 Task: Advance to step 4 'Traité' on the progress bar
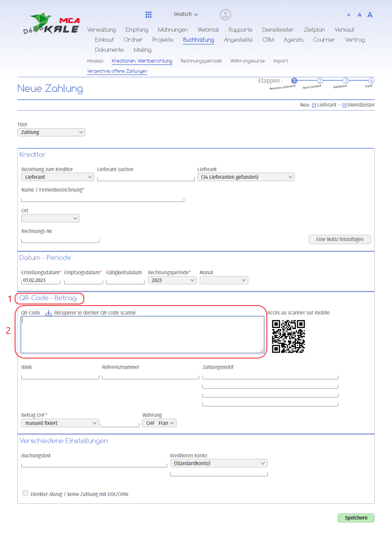(371, 81)
